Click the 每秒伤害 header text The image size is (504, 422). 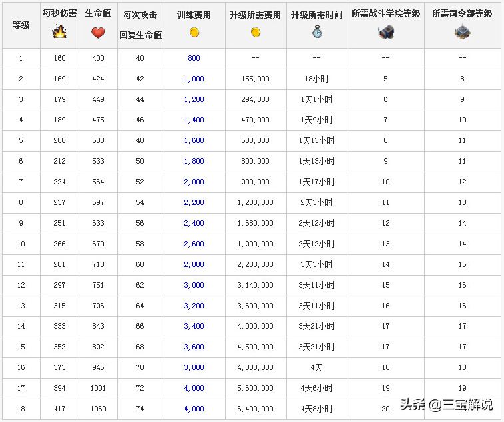59,13
